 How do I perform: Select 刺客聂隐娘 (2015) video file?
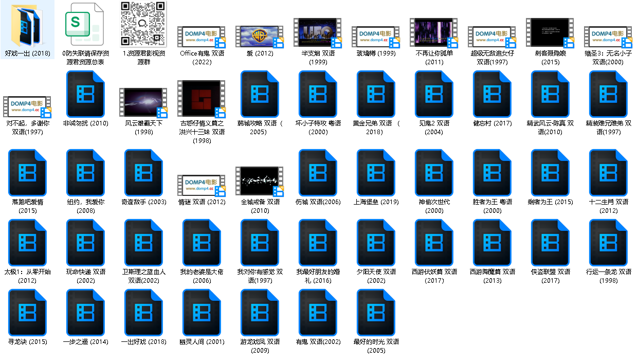(x=550, y=33)
